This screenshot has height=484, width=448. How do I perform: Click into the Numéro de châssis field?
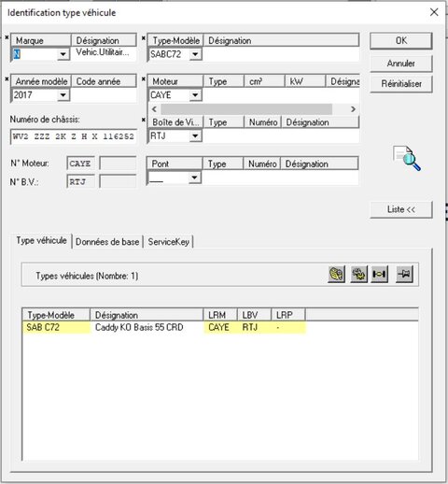(x=74, y=136)
